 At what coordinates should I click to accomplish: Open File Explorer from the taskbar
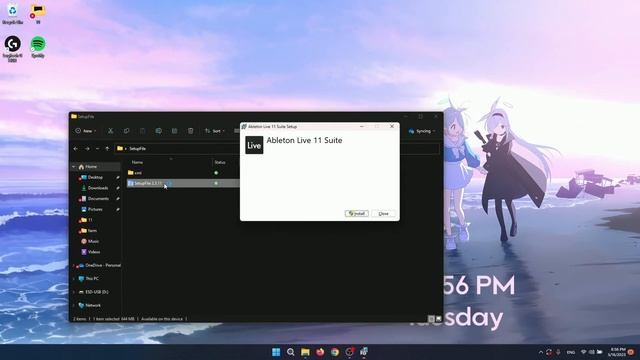pyautogui.click(x=305, y=352)
